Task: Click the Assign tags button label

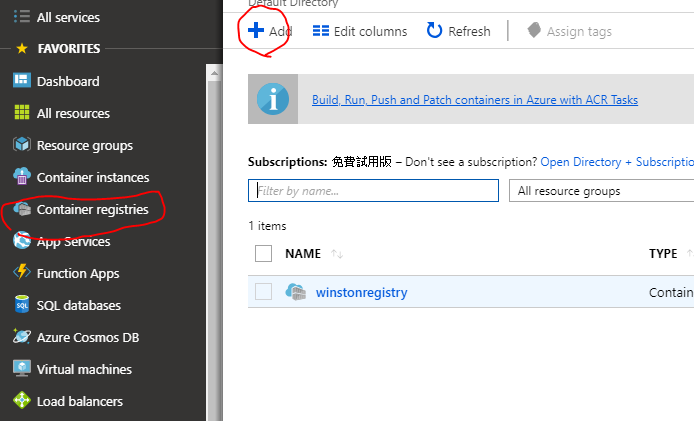Action: pos(579,32)
